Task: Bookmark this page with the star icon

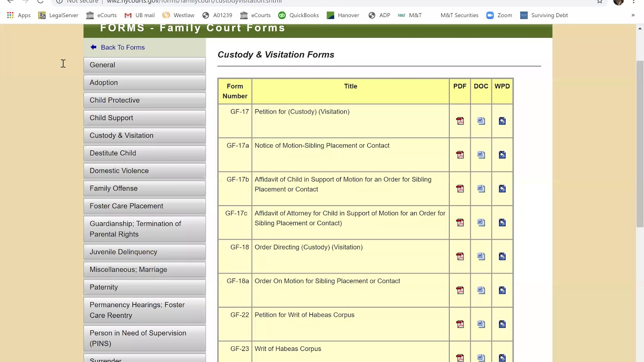Action: click(x=600, y=2)
